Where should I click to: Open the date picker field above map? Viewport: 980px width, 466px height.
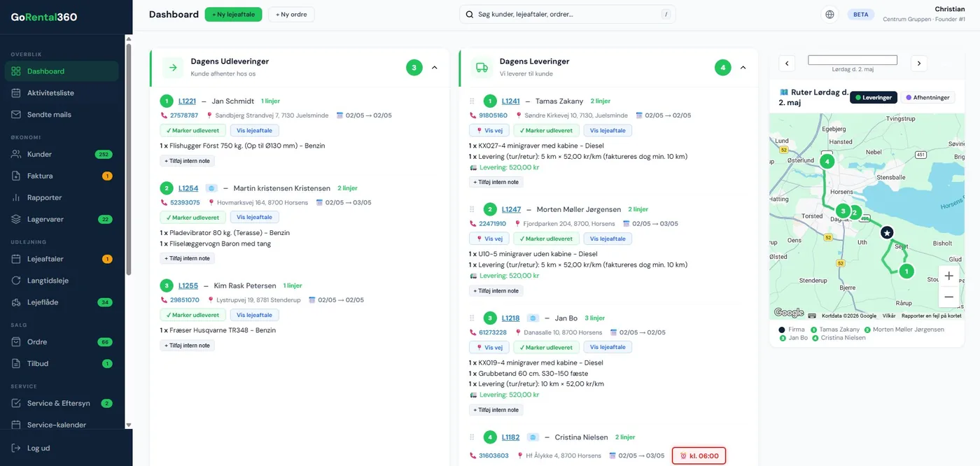coord(853,60)
